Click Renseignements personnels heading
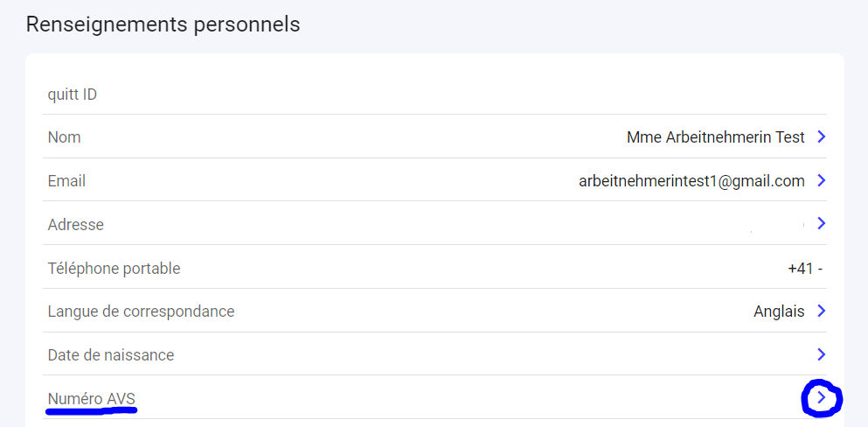868x427 pixels. (163, 24)
